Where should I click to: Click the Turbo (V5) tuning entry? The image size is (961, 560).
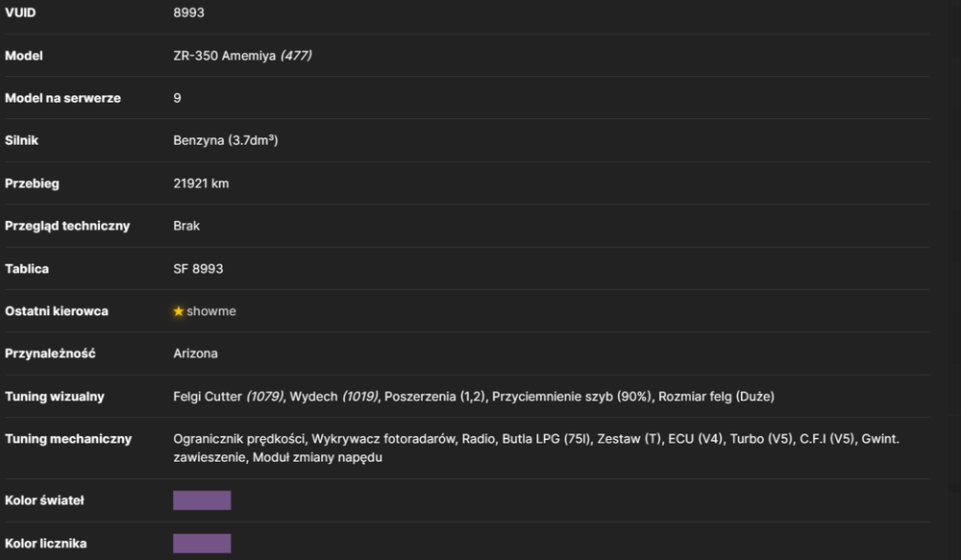pyautogui.click(x=760, y=439)
